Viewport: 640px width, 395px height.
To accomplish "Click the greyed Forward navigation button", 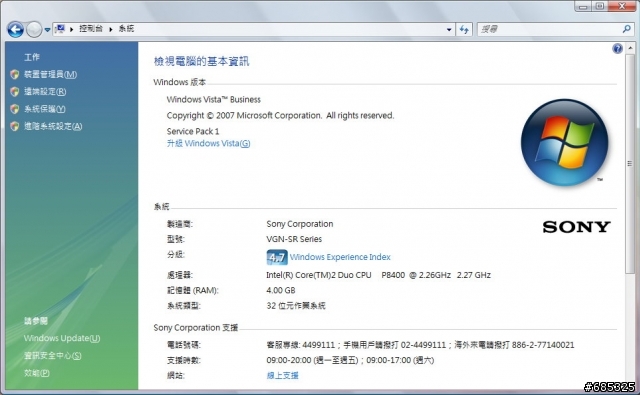I will coord(34,29).
